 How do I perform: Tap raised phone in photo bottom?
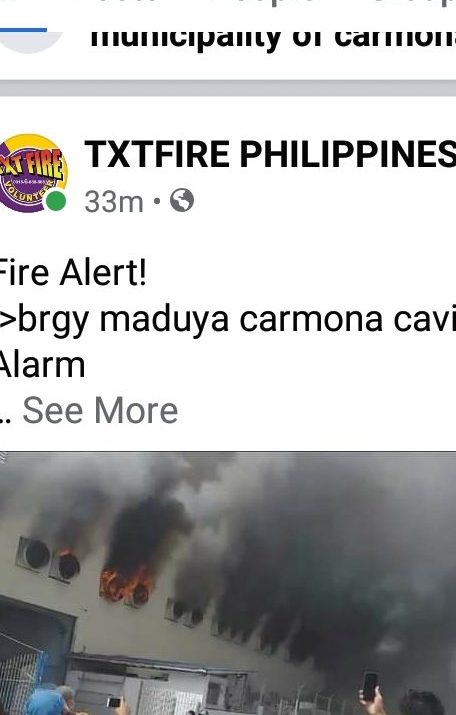[x=370, y=687]
